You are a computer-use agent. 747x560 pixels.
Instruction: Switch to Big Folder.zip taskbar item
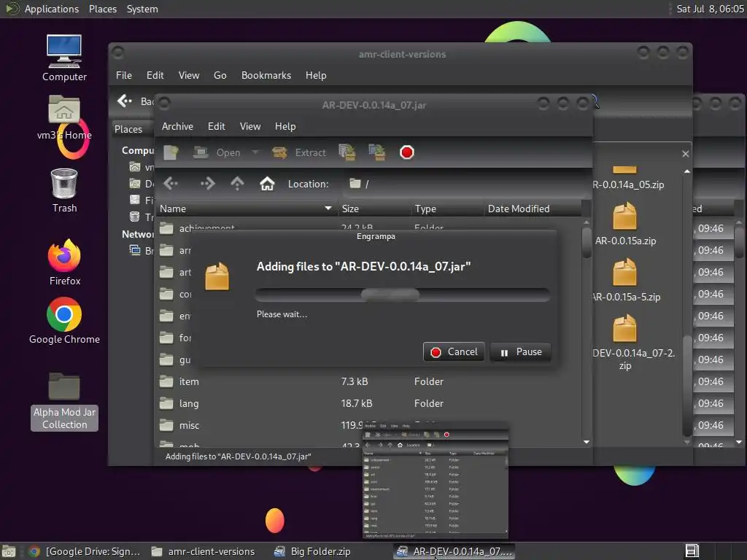tap(313, 551)
